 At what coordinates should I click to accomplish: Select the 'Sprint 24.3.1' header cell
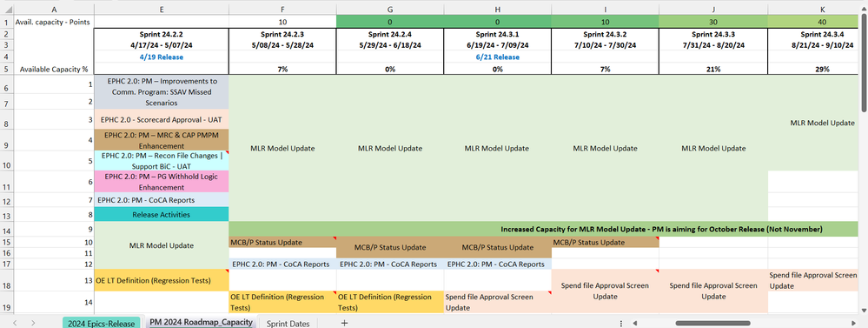click(497, 34)
